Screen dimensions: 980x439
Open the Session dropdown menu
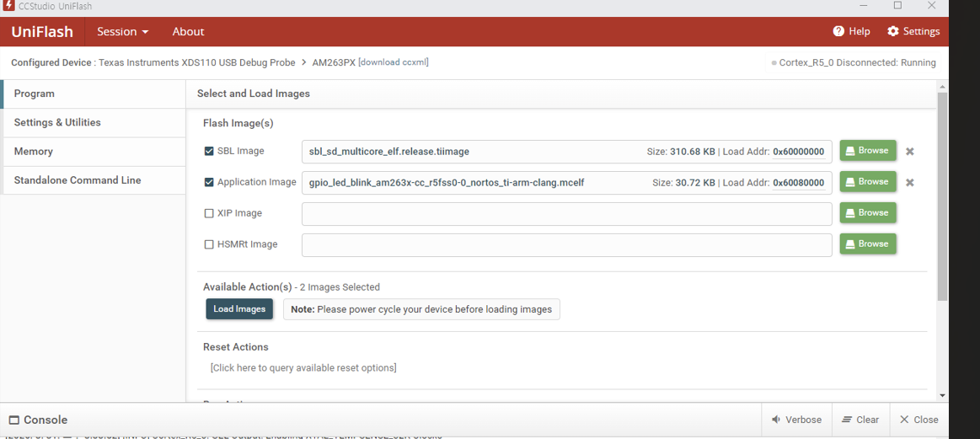pyautogui.click(x=122, y=31)
